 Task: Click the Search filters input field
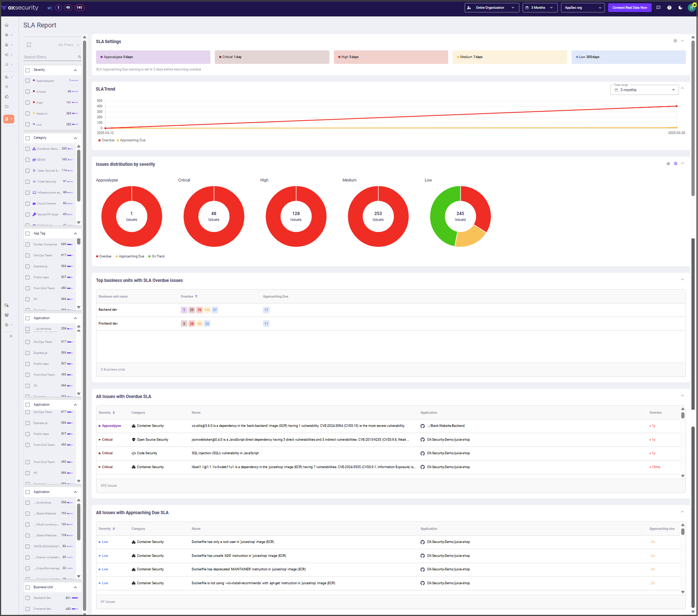coord(50,57)
